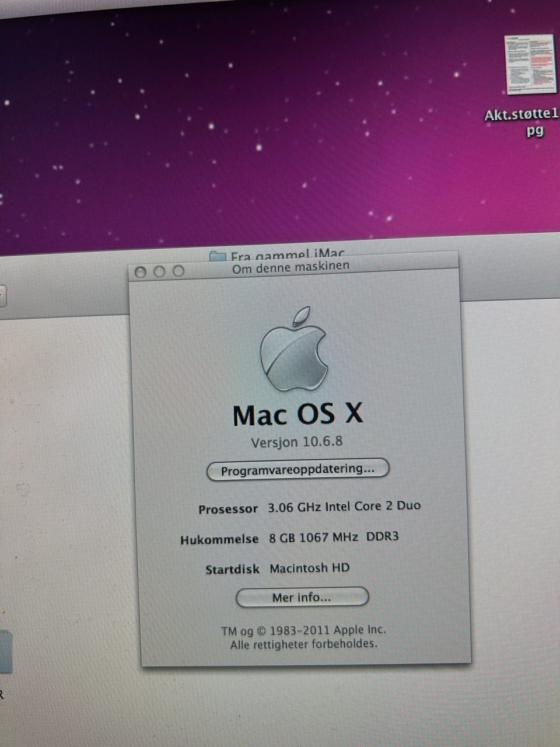Viewport: 560px width, 747px height.
Task: Click the Startdisk label
Action: pyautogui.click(x=232, y=570)
